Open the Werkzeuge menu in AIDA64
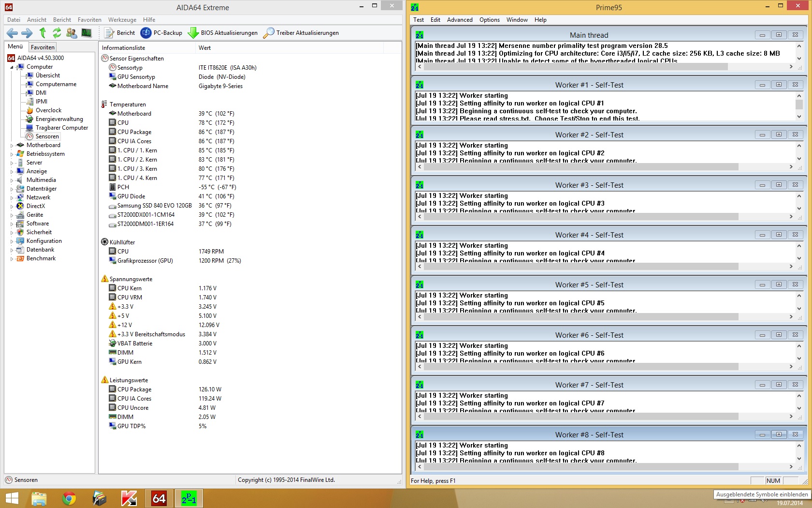Image resolution: width=812 pixels, height=508 pixels. coord(122,20)
